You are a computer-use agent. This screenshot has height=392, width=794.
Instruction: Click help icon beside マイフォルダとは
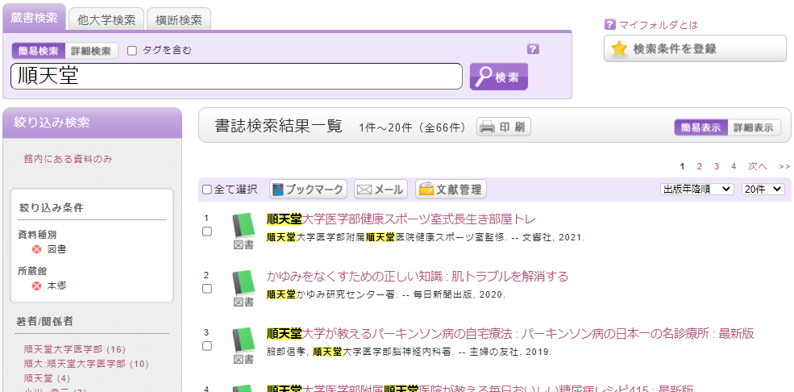(610, 24)
